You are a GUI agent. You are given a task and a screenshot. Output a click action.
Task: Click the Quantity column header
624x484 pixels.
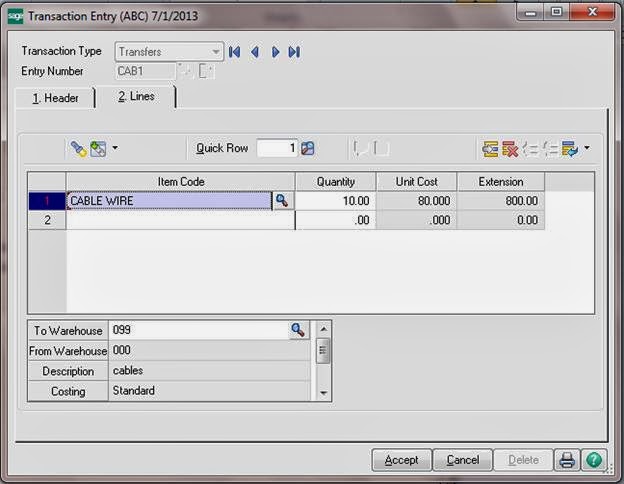pyautogui.click(x=336, y=182)
